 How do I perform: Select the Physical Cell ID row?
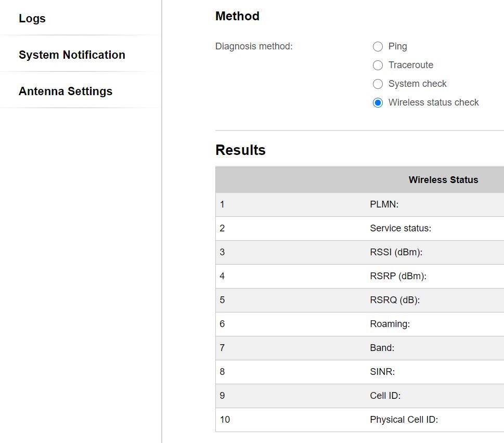[x=404, y=420]
